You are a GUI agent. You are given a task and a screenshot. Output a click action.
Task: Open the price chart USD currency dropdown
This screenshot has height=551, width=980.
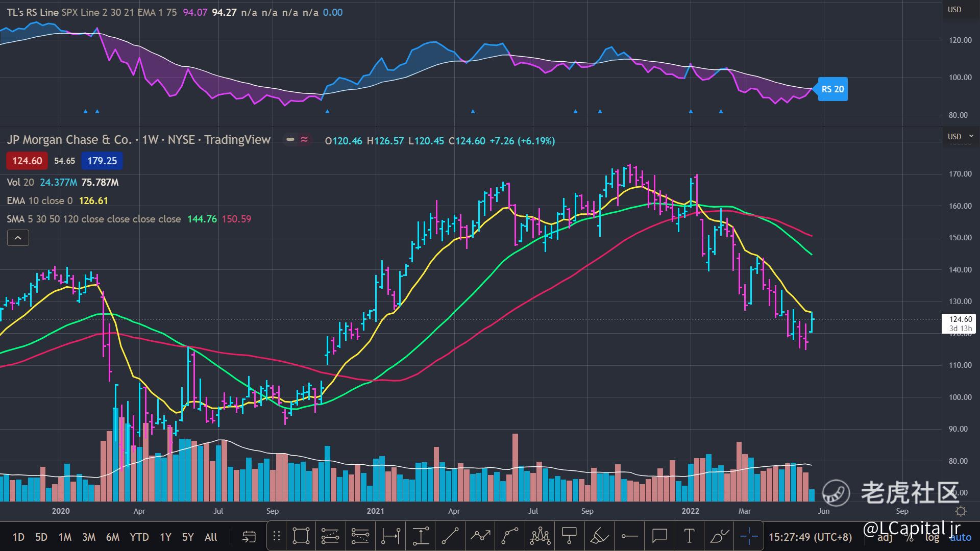click(954, 136)
